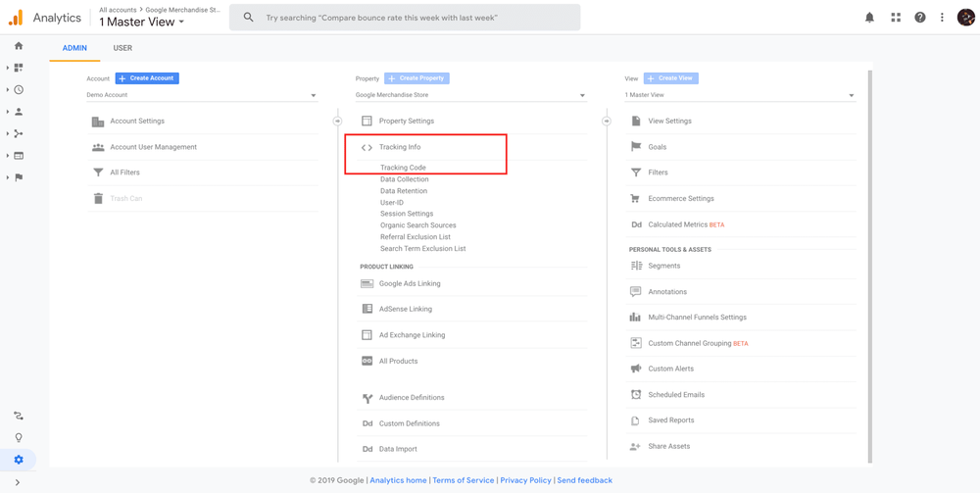The image size is (980, 493).
Task: Click the Property Settings layout icon
Action: point(367,122)
